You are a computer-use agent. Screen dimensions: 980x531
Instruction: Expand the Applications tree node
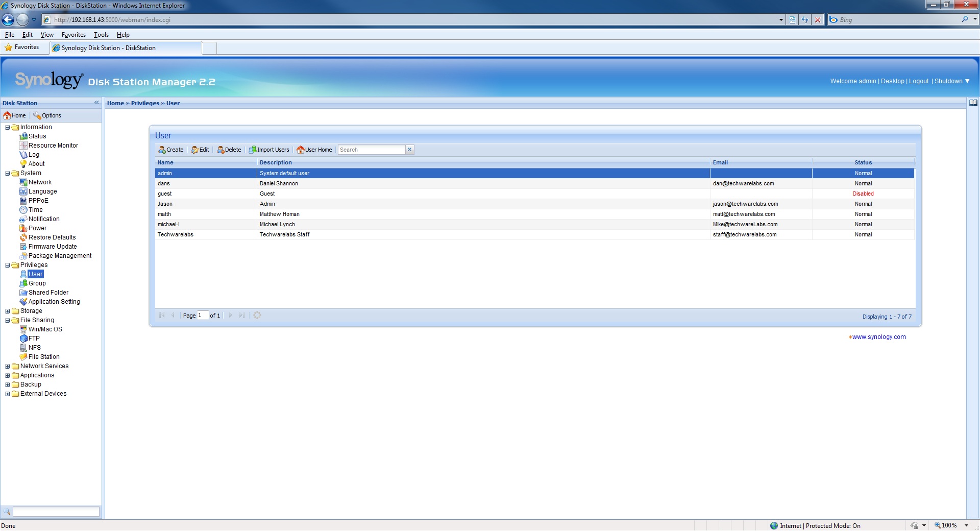click(8, 375)
